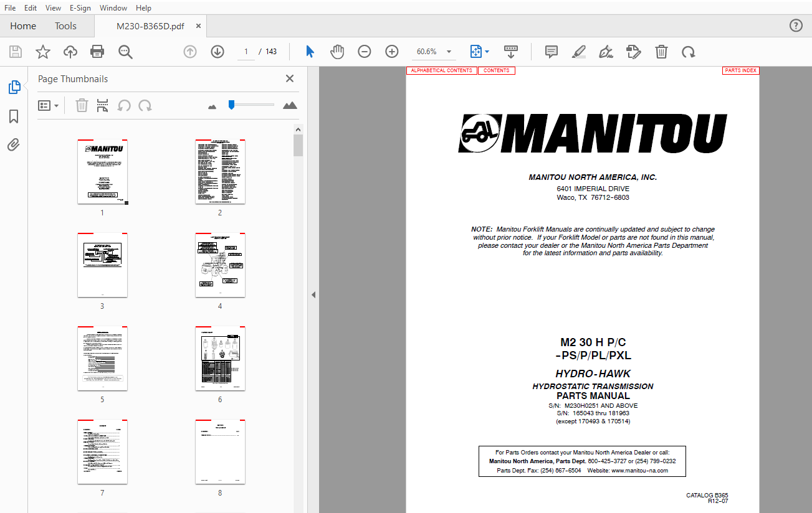The image size is (812, 513).
Task: Reduce thumbnail size with small mountain icon
Action: (212, 106)
